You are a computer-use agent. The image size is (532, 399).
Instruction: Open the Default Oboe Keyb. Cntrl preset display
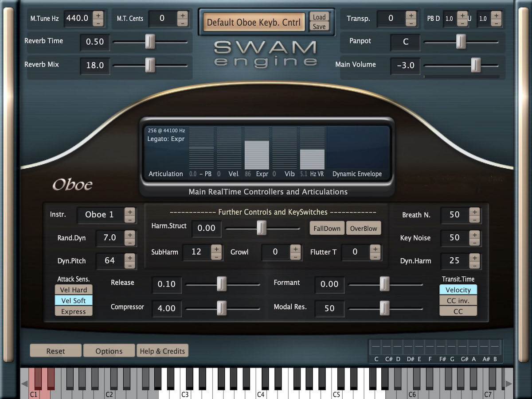[254, 22]
